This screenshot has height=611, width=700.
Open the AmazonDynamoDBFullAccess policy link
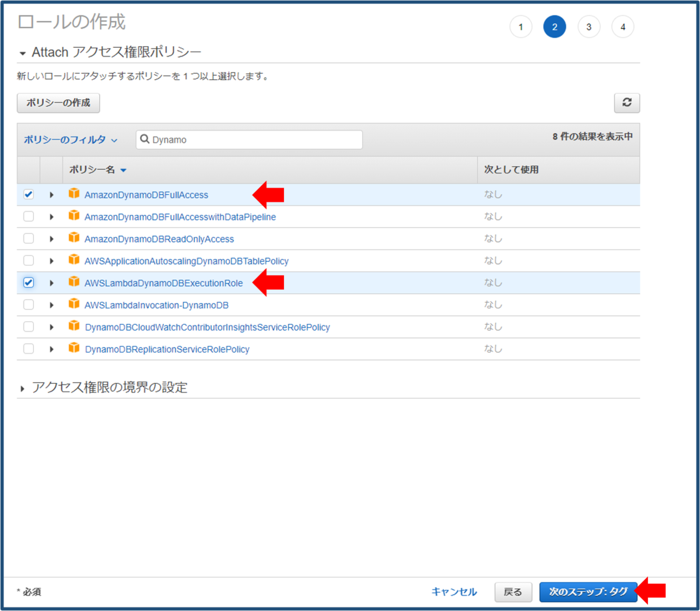pos(146,195)
